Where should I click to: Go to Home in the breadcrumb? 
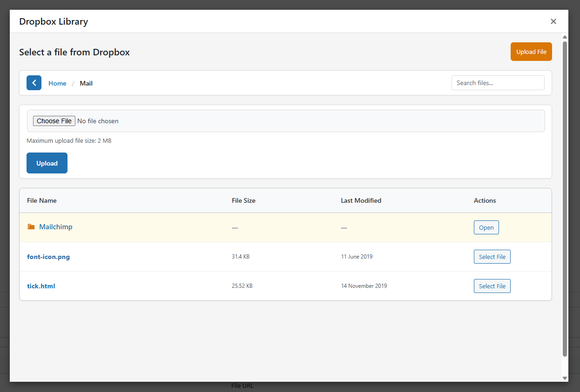(x=57, y=83)
